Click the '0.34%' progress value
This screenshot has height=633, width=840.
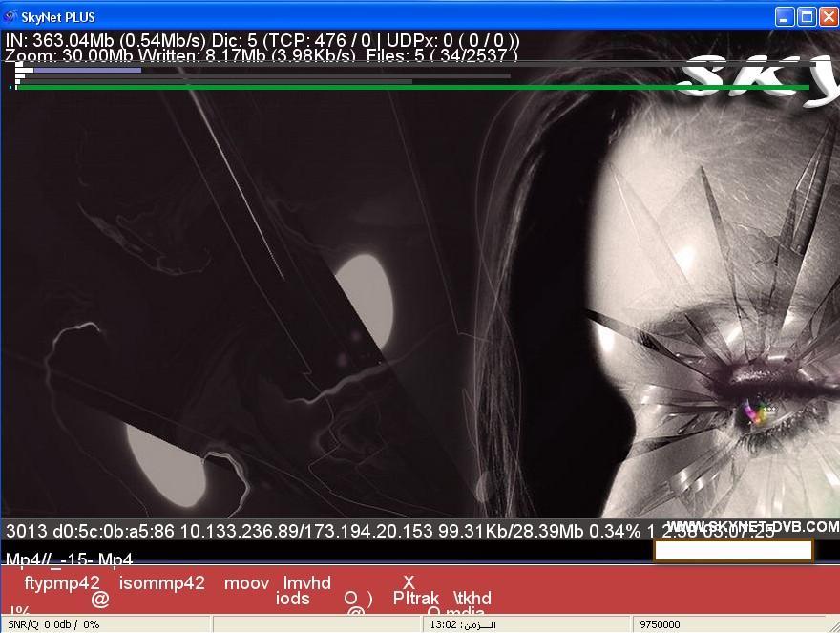pos(615,531)
